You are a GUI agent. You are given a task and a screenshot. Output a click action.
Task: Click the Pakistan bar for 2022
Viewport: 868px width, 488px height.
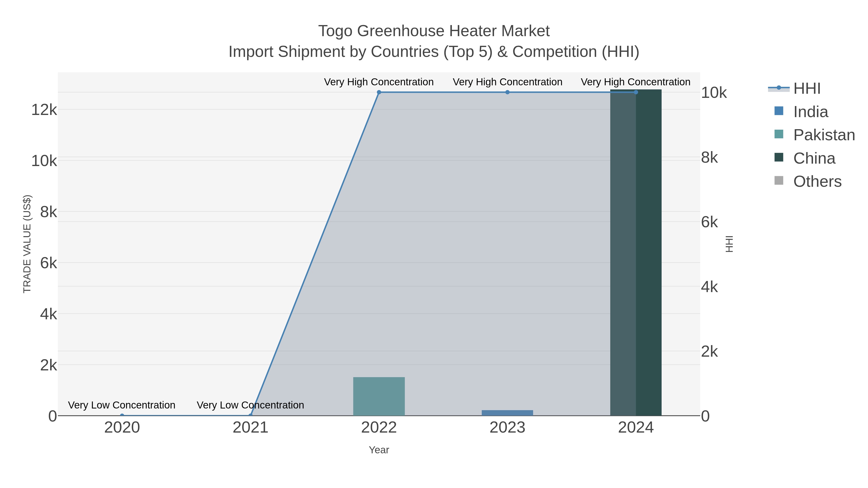tap(379, 396)
